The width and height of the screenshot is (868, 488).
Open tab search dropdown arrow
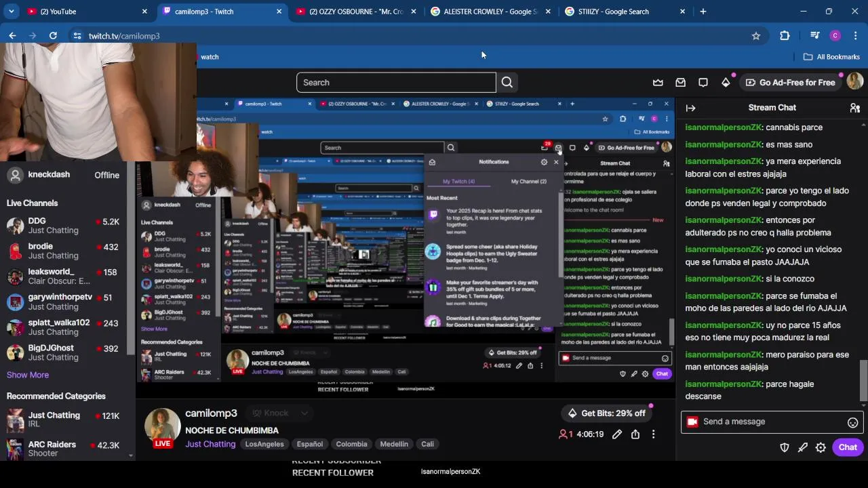pyautogui.click(x=11, y=12)
